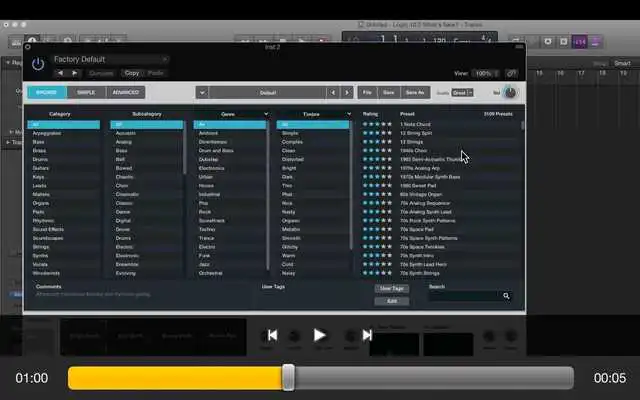Screen dimensions: 640x400
Task: Click the Default preset name field
Action: tap(268, 93)
